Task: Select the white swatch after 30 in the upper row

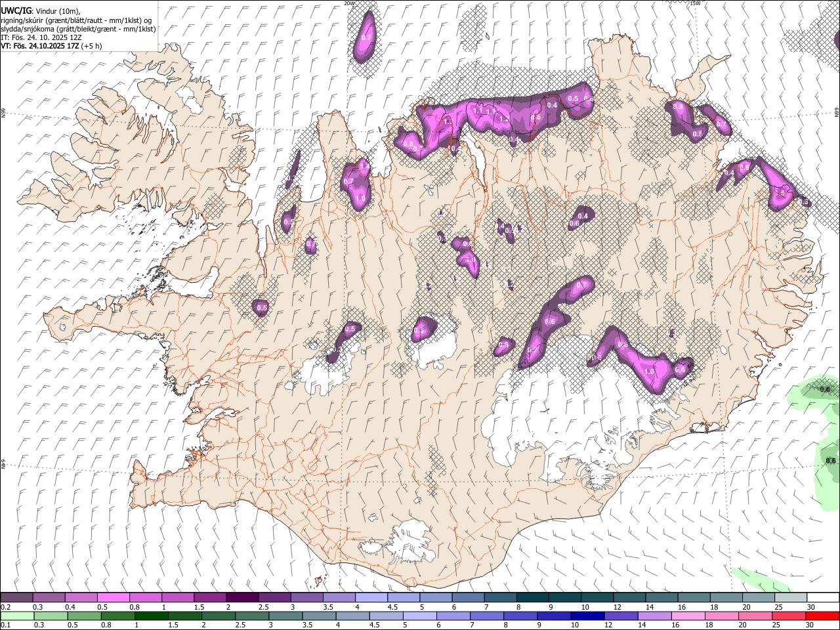Action: [823, 598]
